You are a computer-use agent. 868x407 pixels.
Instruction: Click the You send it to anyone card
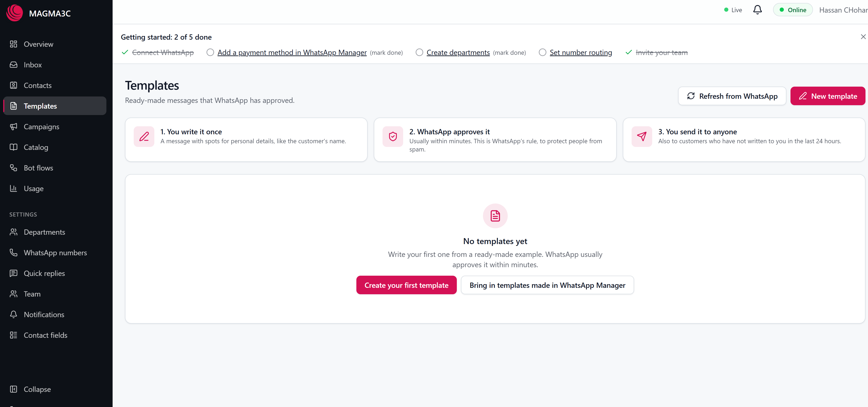744,139
